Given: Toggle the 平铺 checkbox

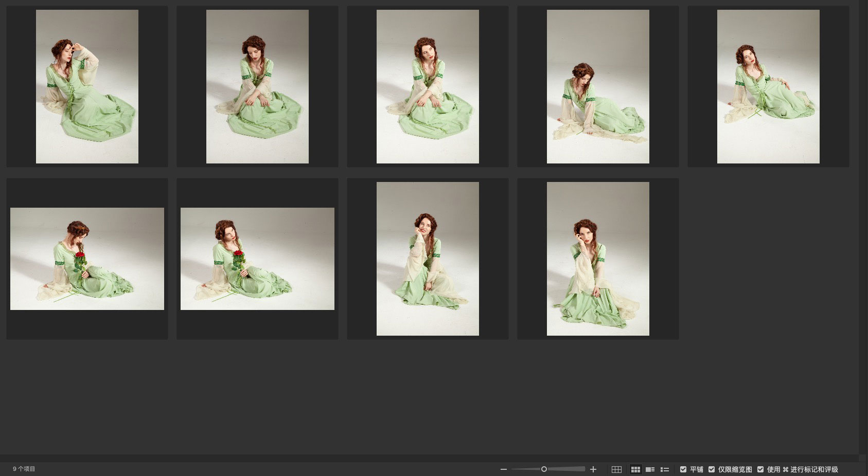Looking at the screenshot, I should click(x=683, y=469).
